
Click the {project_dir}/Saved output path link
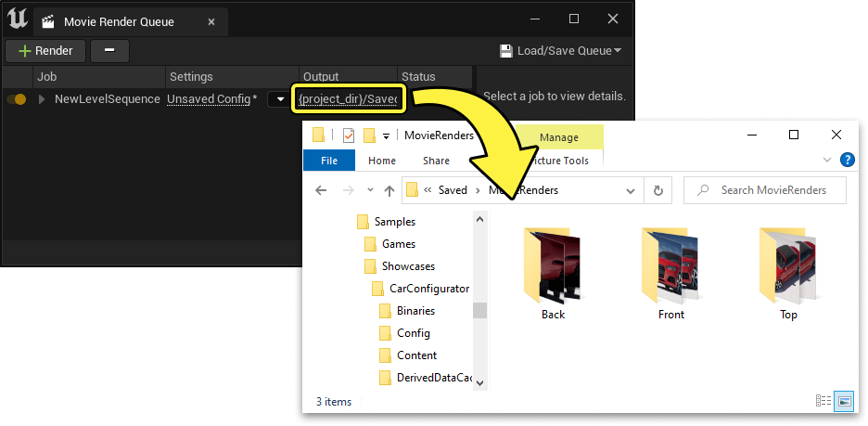[348, 99]
